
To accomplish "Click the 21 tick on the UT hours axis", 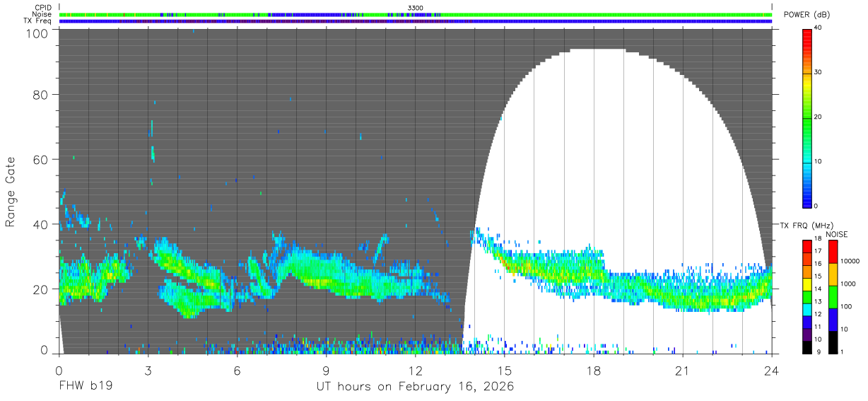I will point(683,370).
